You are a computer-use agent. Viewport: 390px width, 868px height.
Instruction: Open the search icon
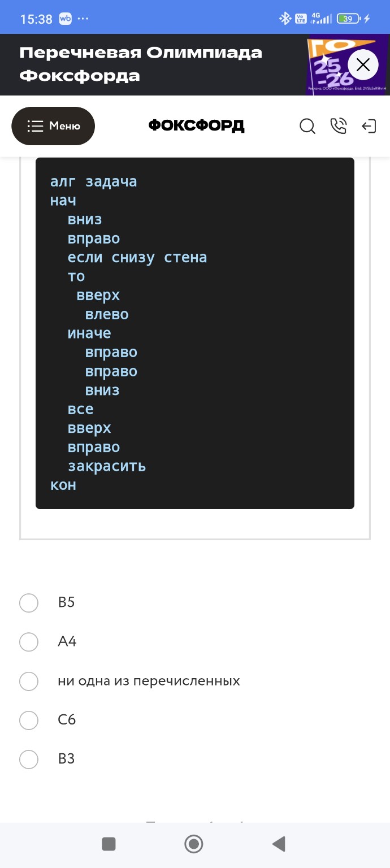point(307,127)
